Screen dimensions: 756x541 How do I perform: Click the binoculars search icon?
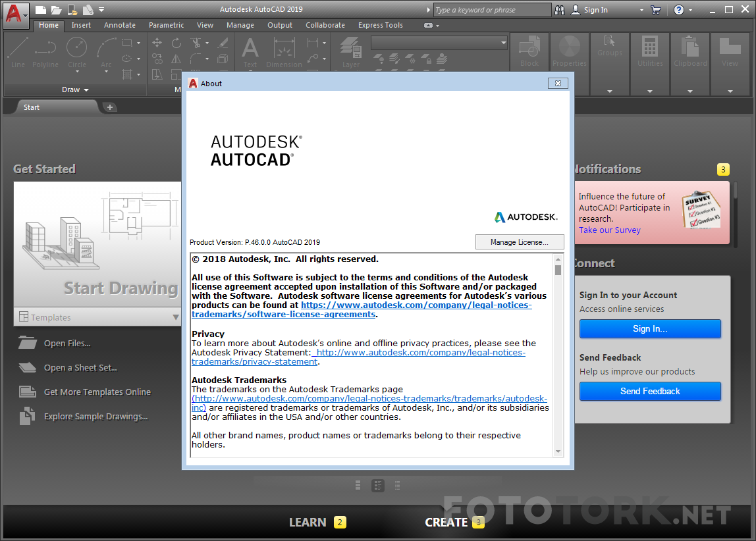pos(560,10)
